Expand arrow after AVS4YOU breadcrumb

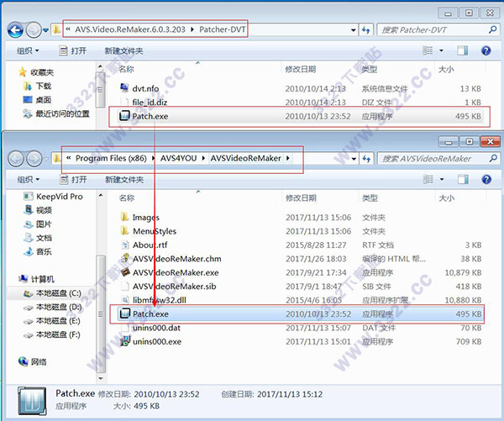click(203, 158)
